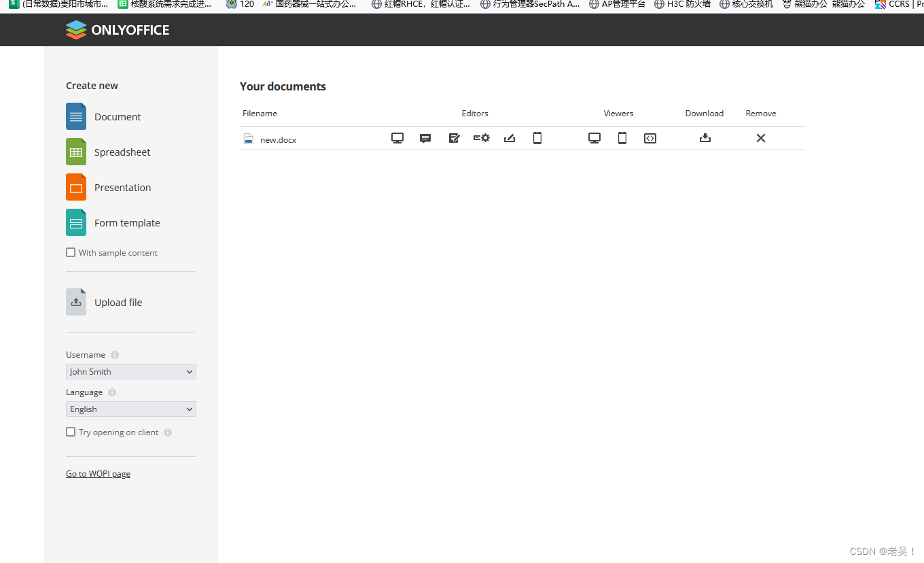The height and width of the screenshot is (563, 924).
Task: Open new.docx in the desktop editor
Action: tap(397, 138)
